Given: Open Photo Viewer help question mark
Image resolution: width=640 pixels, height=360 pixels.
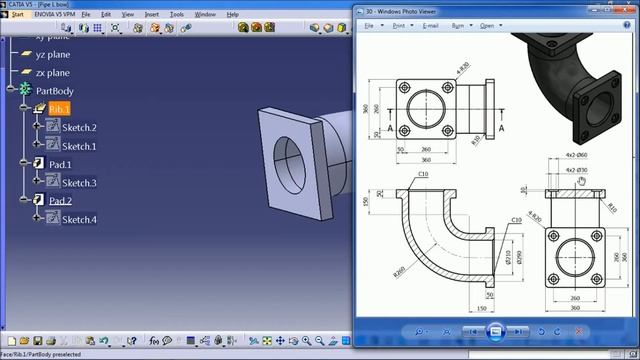Looking at the screenshot, I should 627,25.
